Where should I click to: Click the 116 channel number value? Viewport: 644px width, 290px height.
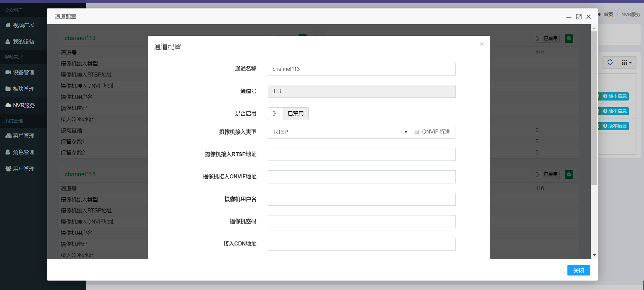[x=540, y=188]
